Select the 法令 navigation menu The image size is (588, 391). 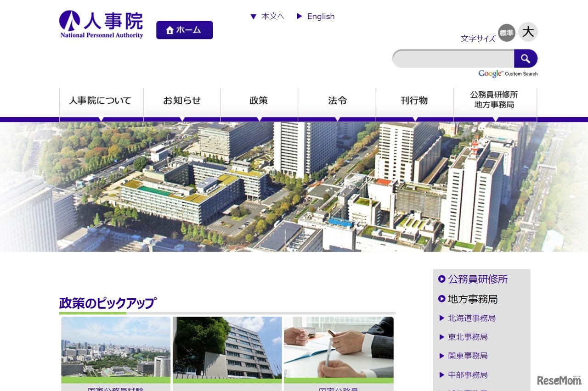pos(337,101)
